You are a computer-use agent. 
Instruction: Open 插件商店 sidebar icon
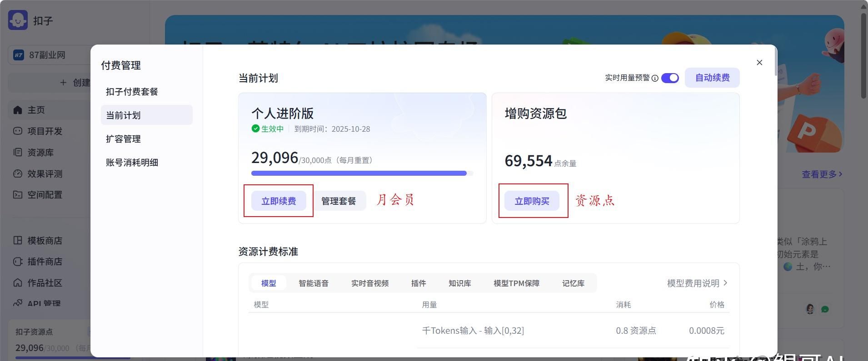click(18, 262)
